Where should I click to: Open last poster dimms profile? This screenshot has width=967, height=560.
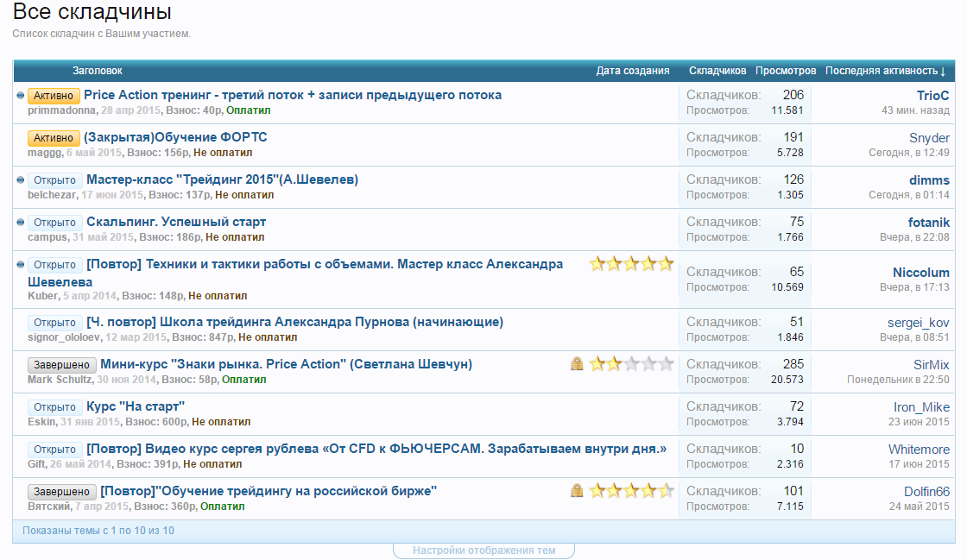(x=929, y=180)
